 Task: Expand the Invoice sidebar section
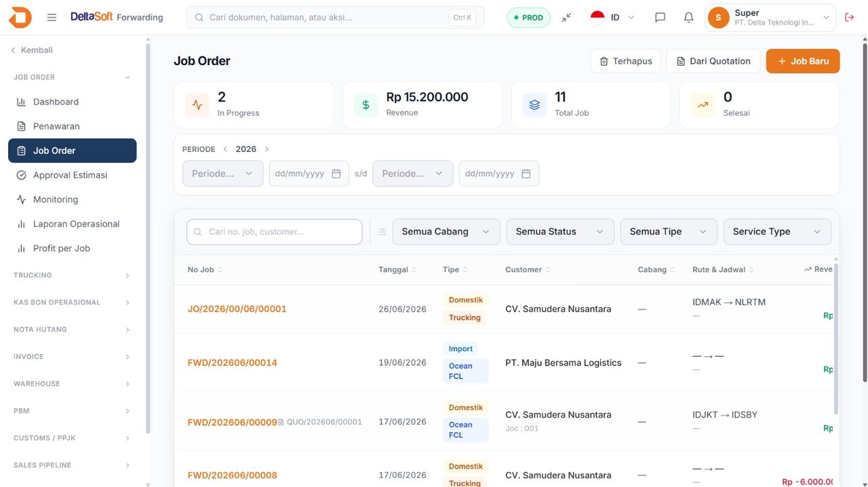tap(72, 357)
